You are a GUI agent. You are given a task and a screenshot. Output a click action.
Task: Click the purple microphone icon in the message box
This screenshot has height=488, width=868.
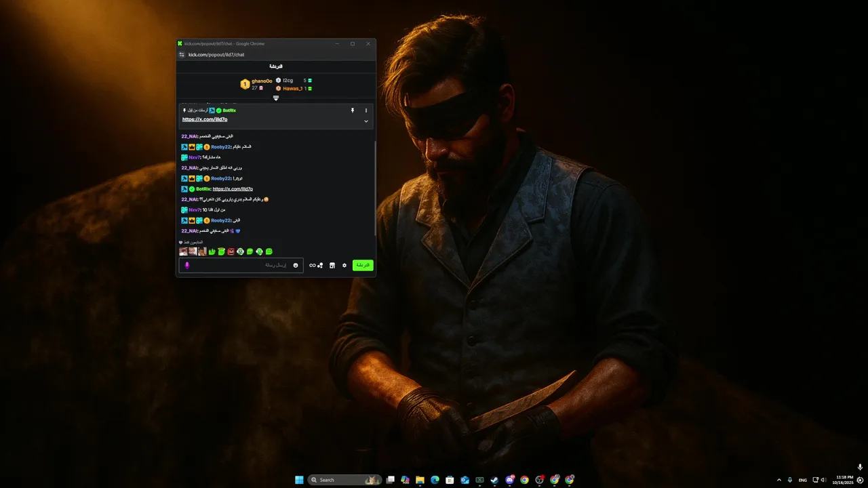tap(187, 265)
